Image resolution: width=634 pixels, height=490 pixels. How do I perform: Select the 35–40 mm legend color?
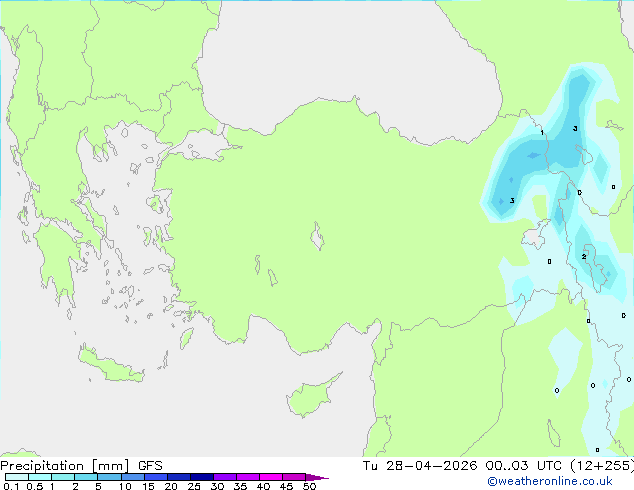(247, 477)
